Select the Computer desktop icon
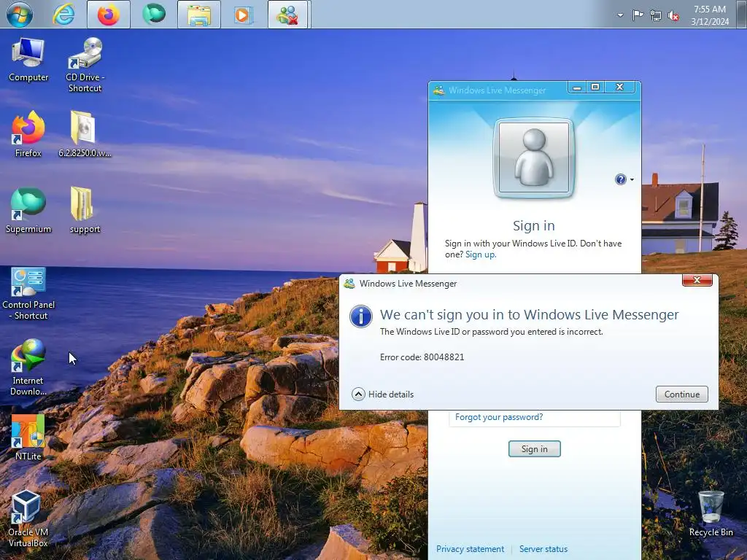Screen dimensions: 747x560 pyautogui.click(x=28, y=60)
